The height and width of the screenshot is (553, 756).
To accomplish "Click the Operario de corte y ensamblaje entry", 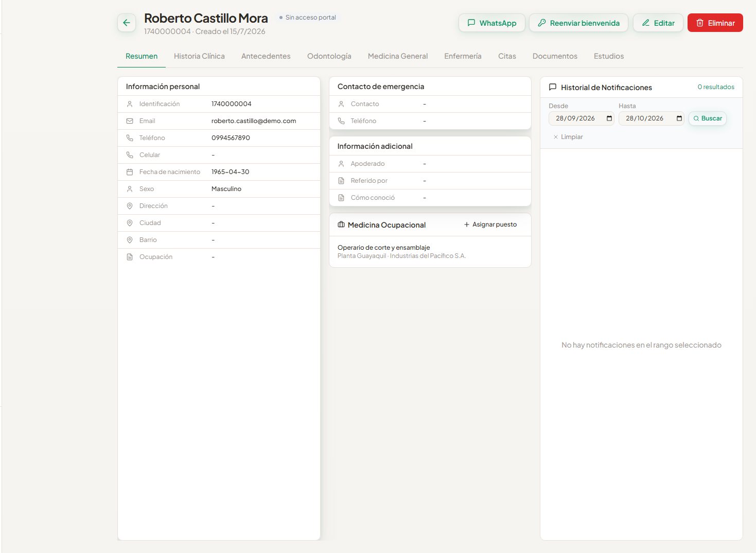I will pyautogui.click(x=384, y=248).
